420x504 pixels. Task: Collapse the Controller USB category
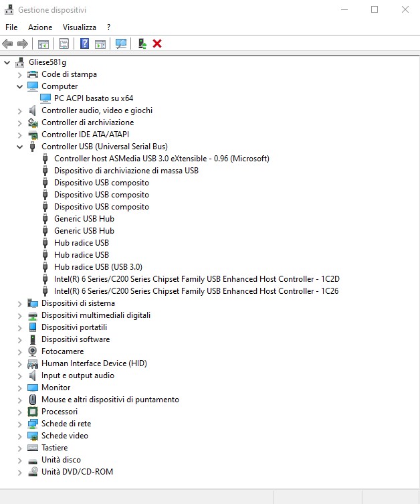point(20,147)
